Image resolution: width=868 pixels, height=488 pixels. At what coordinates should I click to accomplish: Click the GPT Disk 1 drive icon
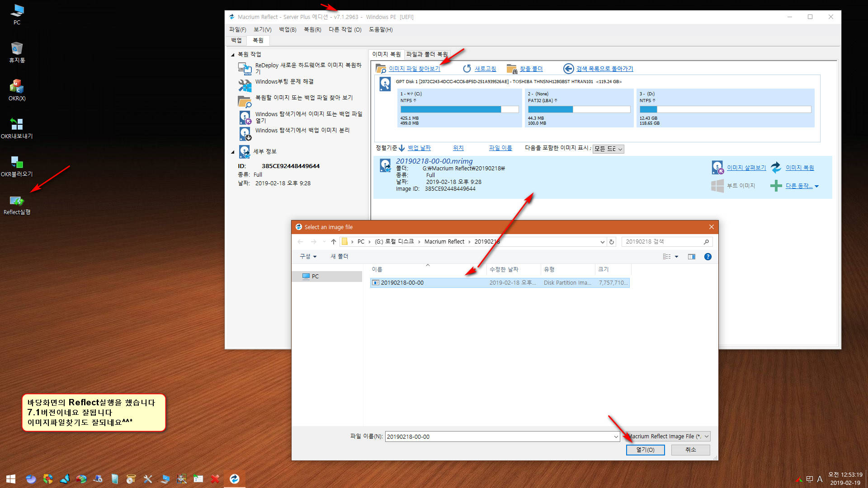click(x=385, y=84)
